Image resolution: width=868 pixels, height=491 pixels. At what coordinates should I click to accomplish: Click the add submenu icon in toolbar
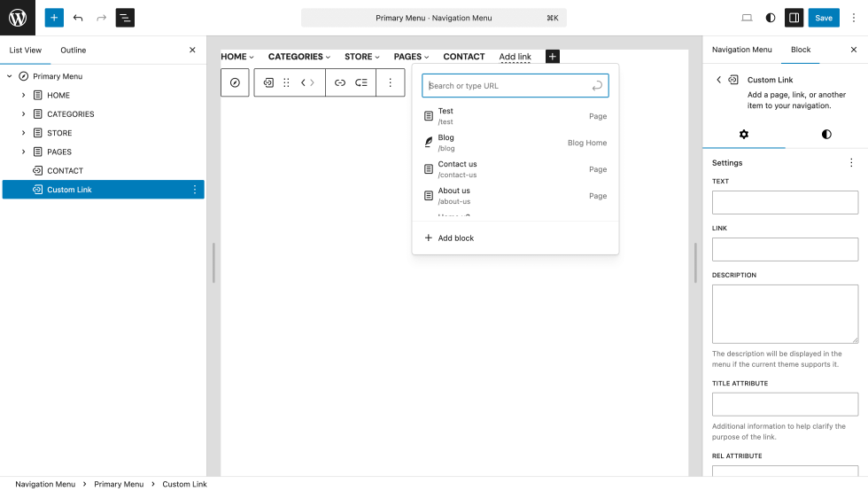tap(361, 82)
